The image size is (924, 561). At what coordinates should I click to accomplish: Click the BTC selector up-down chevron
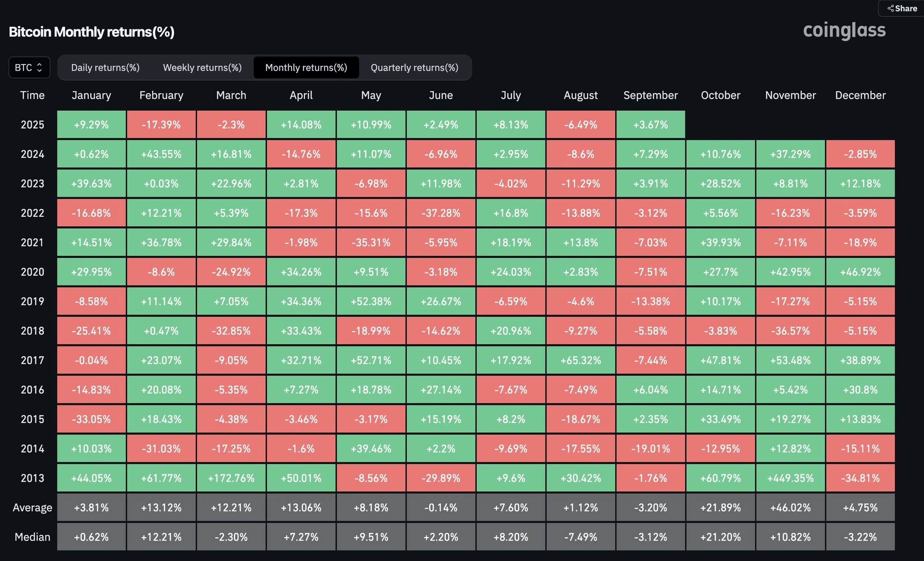(x=40, y=68)
